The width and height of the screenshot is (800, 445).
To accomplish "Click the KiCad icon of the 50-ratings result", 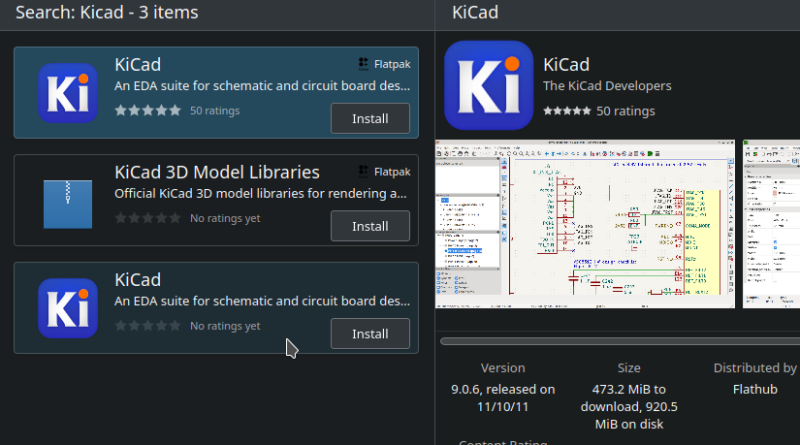I will coord(67,93).
